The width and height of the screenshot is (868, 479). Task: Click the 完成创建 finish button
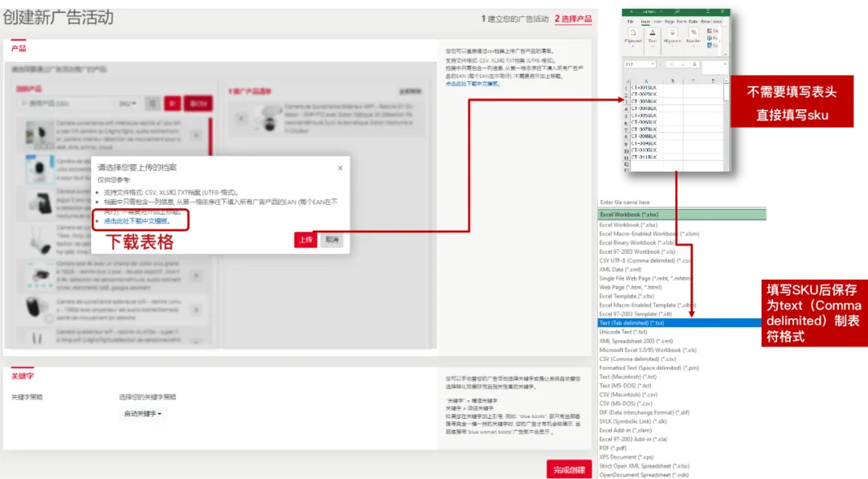569,469
